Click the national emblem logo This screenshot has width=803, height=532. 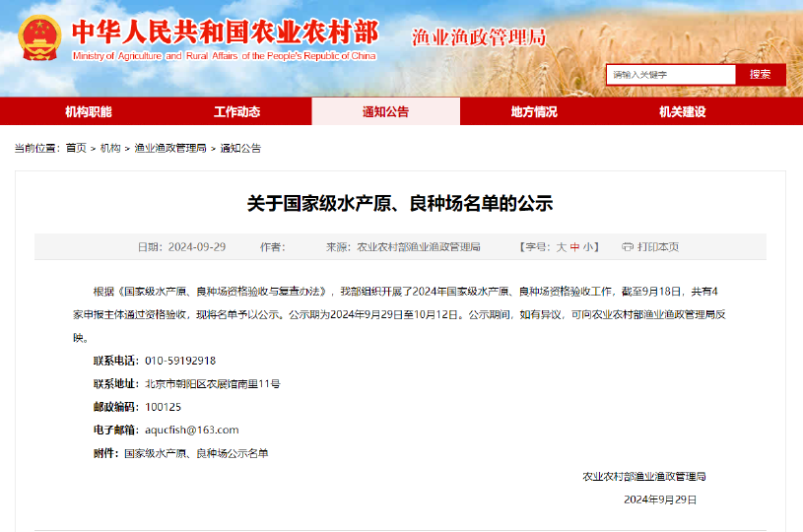click(x=39, y=37)
